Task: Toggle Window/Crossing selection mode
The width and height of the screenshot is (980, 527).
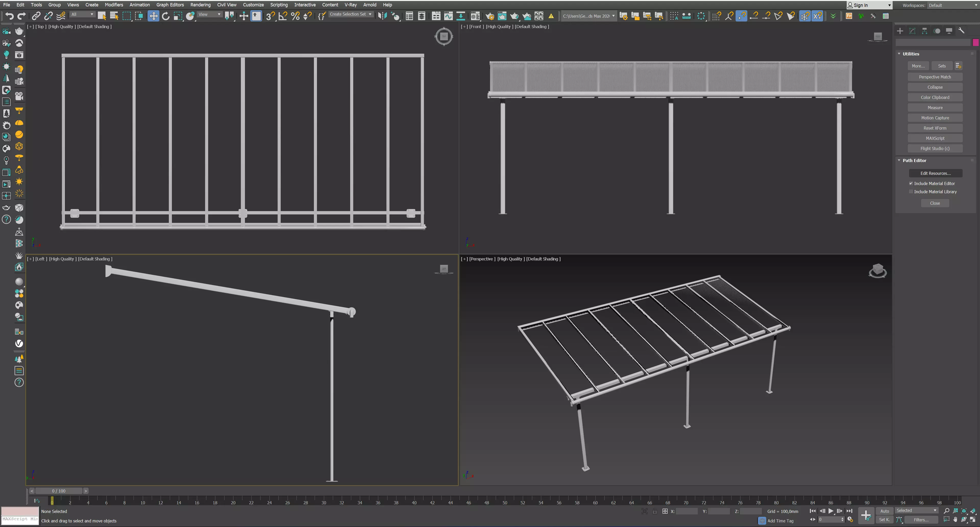Action: 139,16
